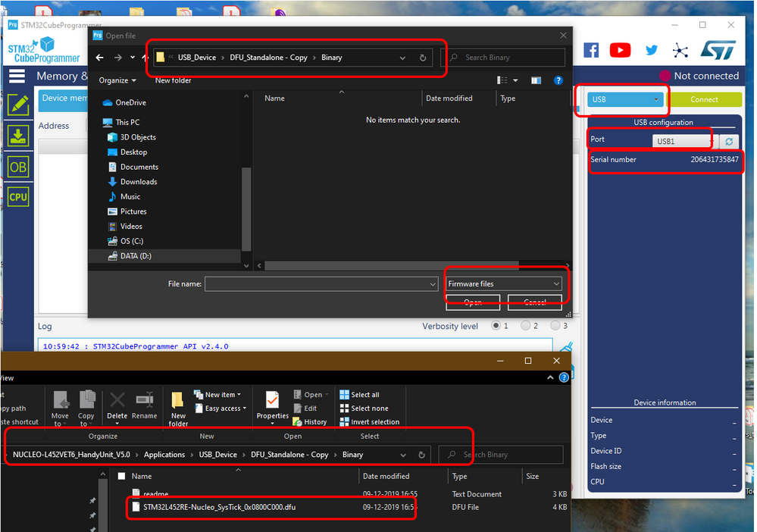757x532 pixels.
Task: Open the CPU panel icon in the sidebar
Action: coord(18,197)
